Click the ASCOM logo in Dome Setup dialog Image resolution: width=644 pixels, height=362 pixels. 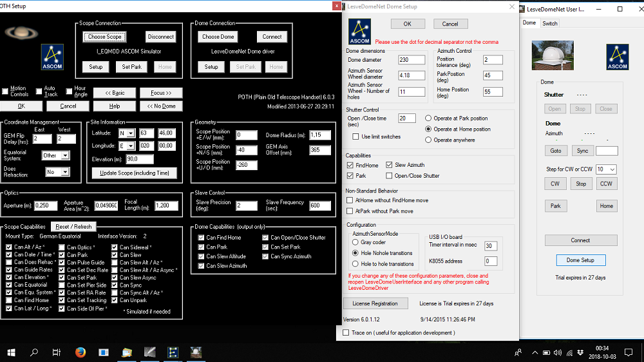point(359,31)
